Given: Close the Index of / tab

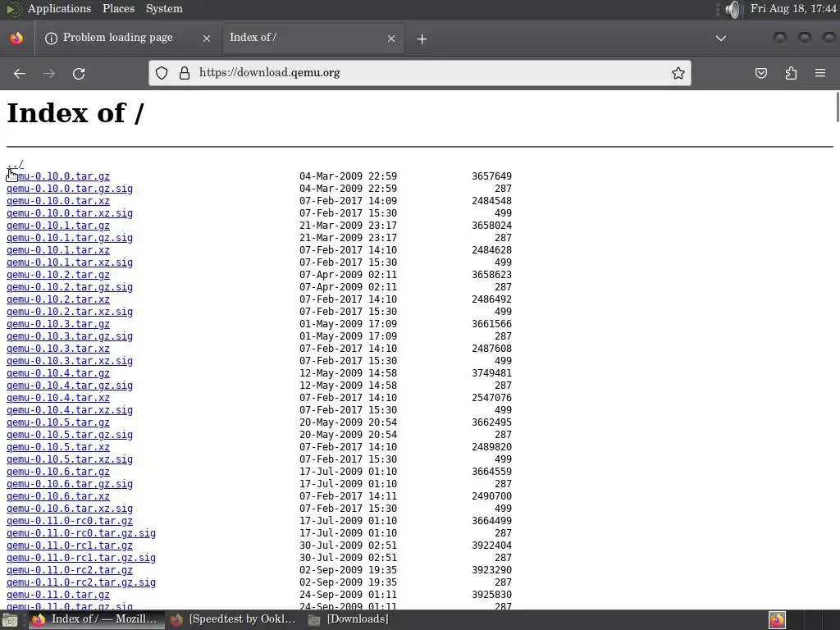Looking at the screenshot, I should coord(391,39).
